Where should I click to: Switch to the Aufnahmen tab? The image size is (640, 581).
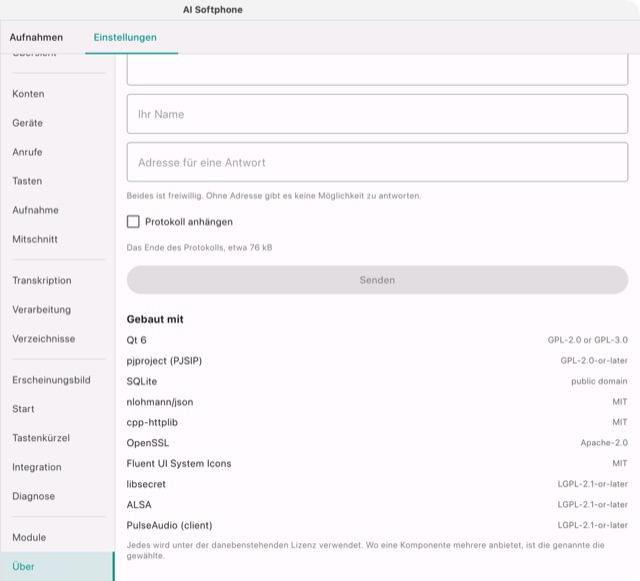[36, 37]
